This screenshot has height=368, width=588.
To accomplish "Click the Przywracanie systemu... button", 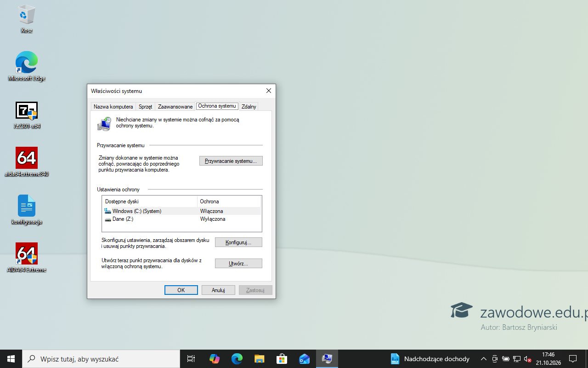I will pos(231,161).
